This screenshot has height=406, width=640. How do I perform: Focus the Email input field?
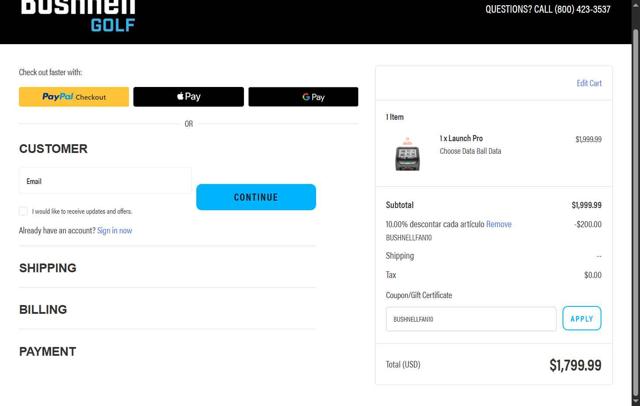[105, 181]
